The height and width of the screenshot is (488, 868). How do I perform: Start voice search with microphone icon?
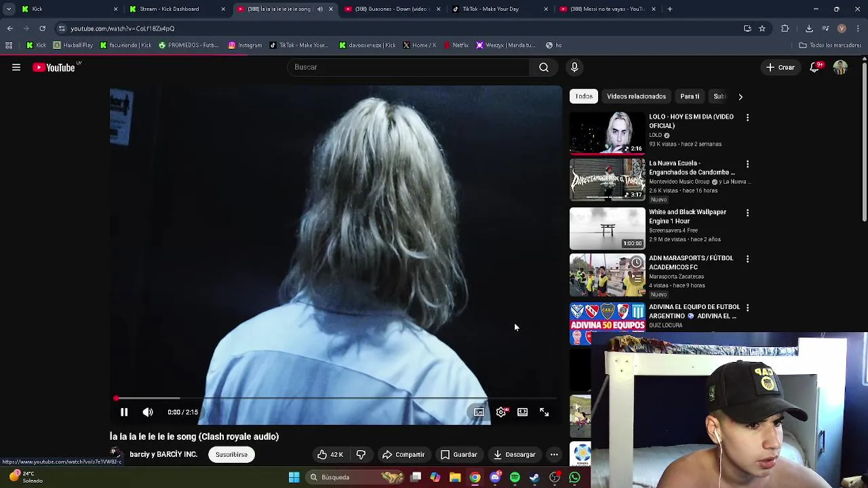[x=574, y=67]
